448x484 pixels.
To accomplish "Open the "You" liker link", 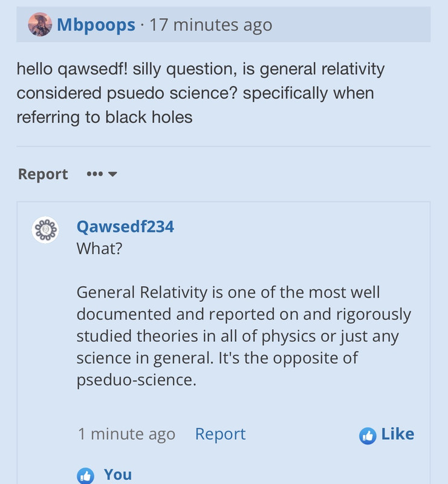I will [118, 474].
